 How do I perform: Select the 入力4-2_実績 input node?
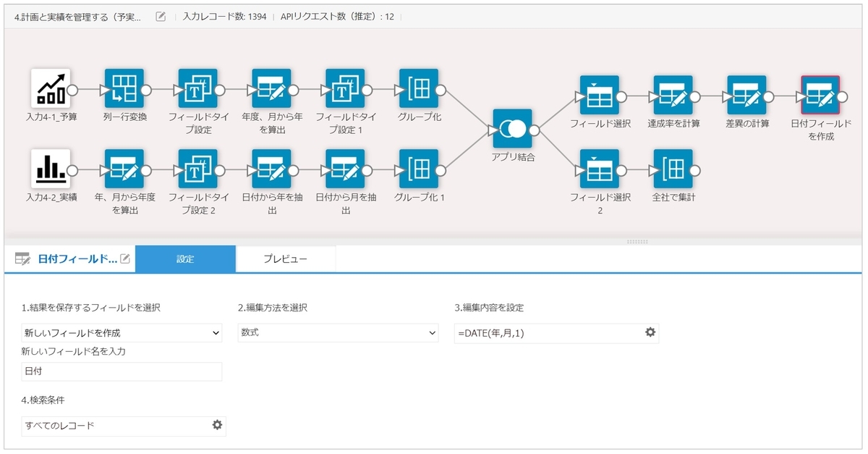51,169
